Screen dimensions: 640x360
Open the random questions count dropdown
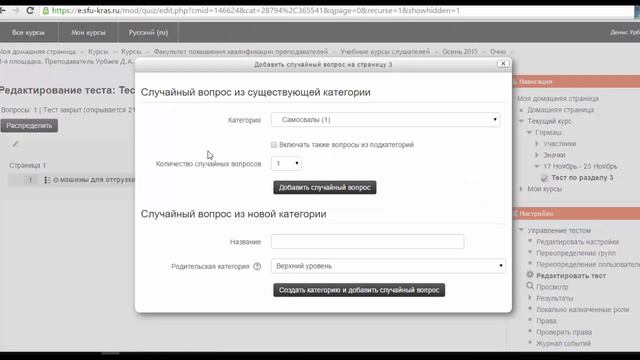(286, 163)
